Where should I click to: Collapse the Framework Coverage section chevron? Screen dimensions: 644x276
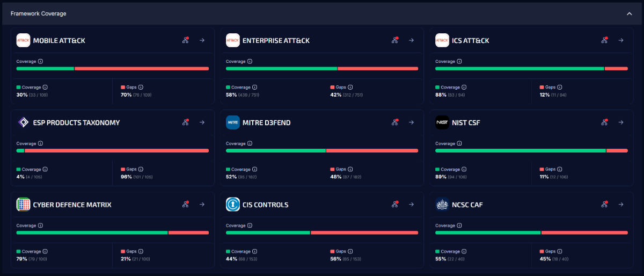pyautogui.click(x=630, y=14)
